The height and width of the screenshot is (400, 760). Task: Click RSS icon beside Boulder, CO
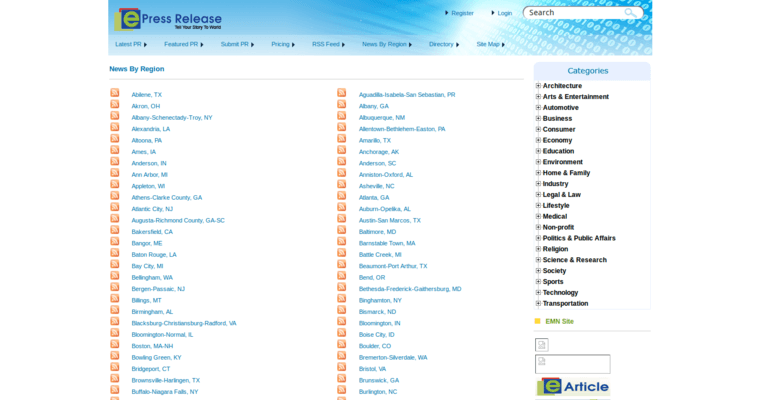tap(342, 344)
